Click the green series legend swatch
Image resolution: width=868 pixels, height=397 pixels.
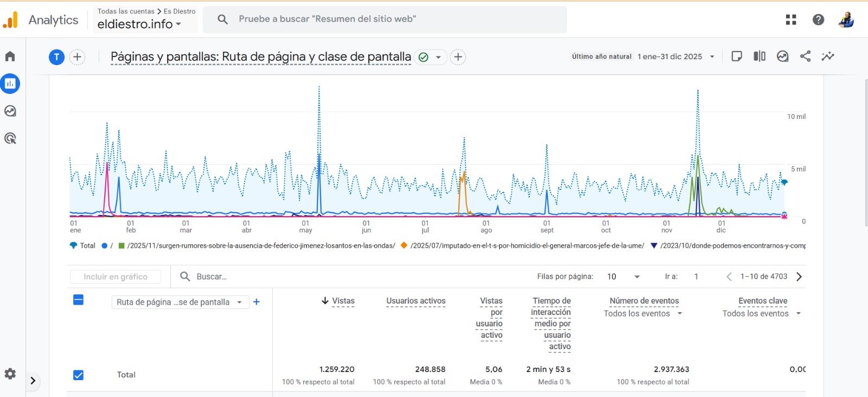pyautogui.click(x=122, y=245)
